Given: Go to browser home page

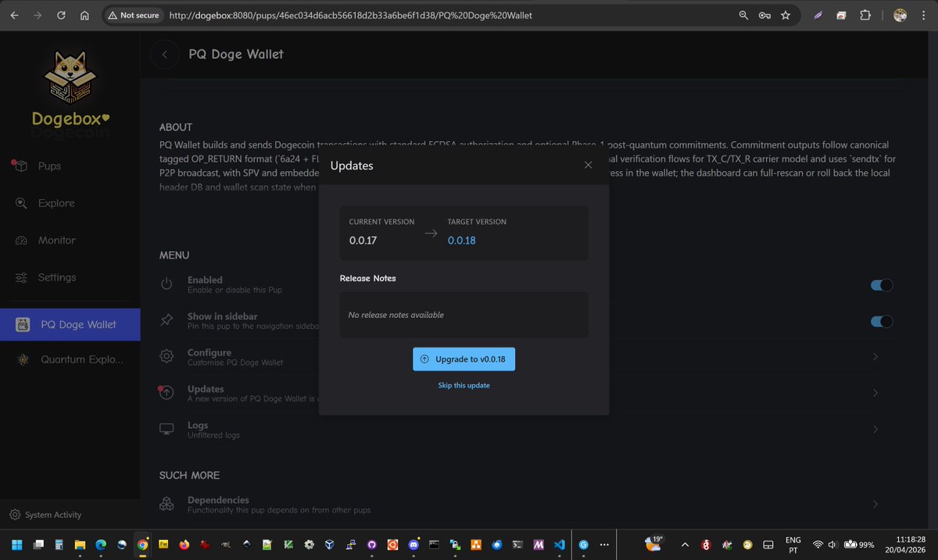Looking at the screenshot, I should click(84, 15).
